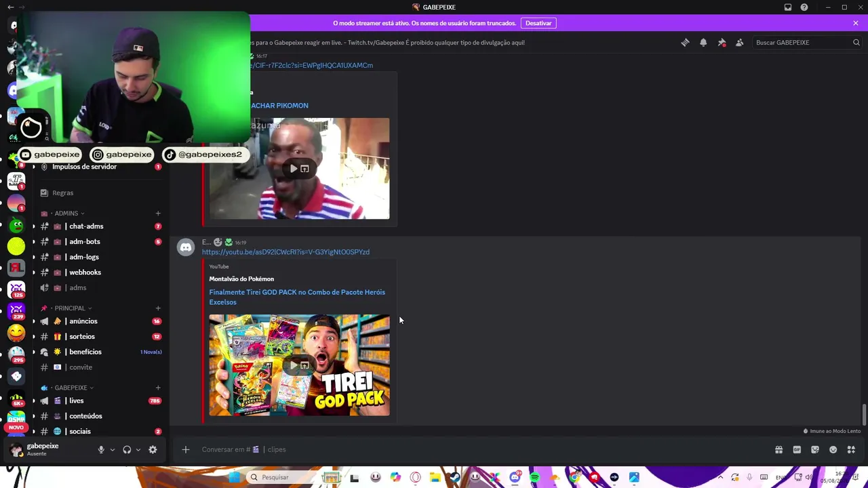Screen dimensions: 868x488
Task: Open the threads icon in channel header
Action: 685,43
